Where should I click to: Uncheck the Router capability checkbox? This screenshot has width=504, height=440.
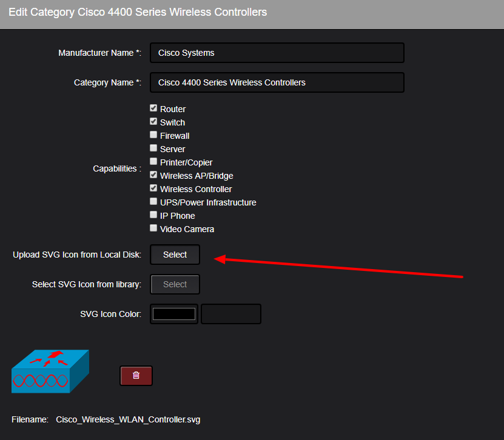pyautogui.click(x=153, y=108)
